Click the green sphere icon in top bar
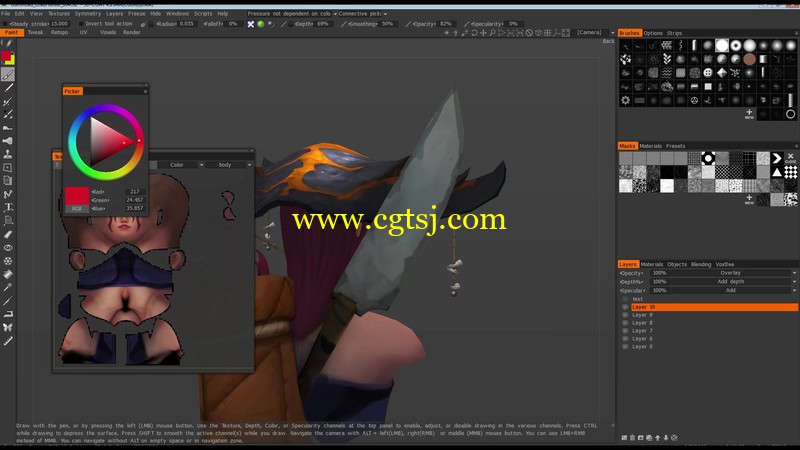 [x=261, y=24]
